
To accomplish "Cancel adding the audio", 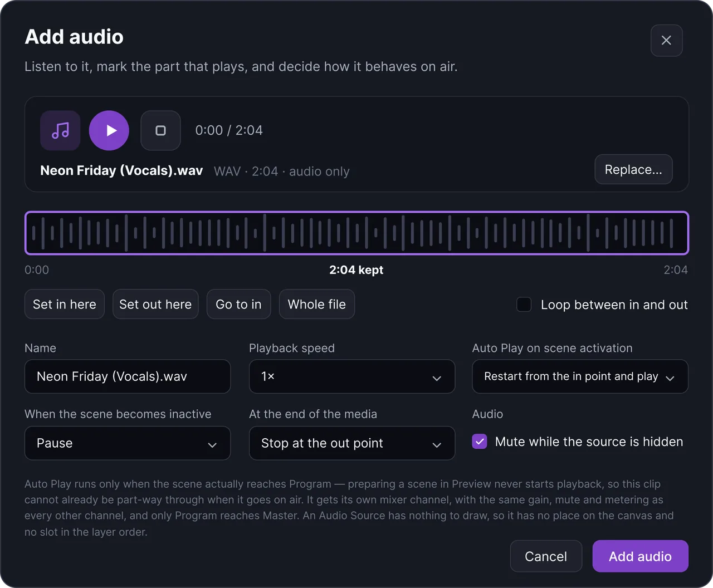I will click(546, 556).
